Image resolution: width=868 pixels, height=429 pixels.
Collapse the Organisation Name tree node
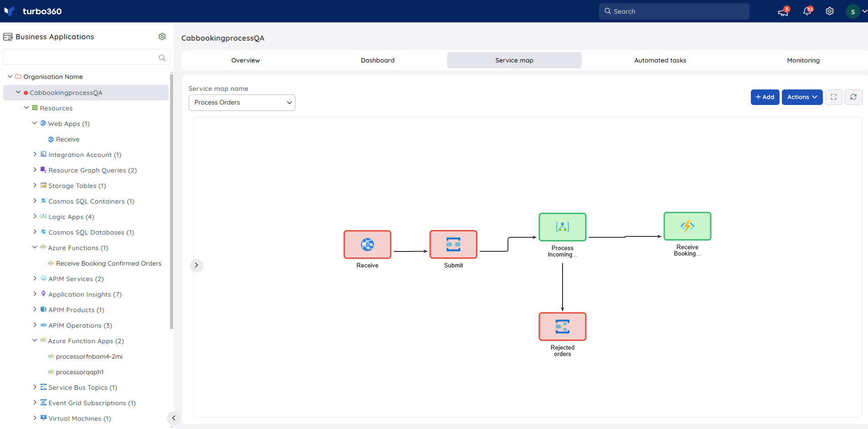pos(10,76)
